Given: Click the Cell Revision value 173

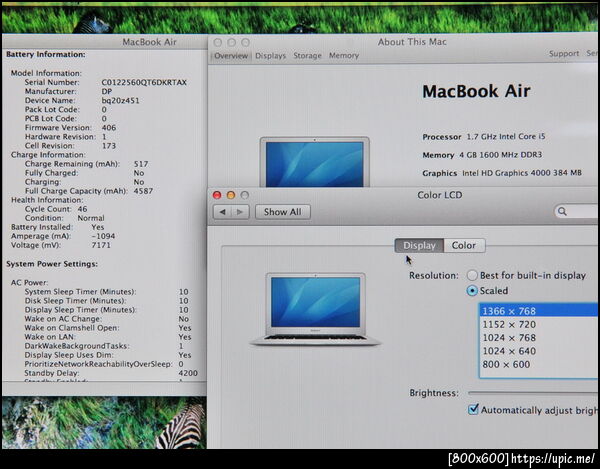Looking at the screenshot, I should (x=109, y=146).
